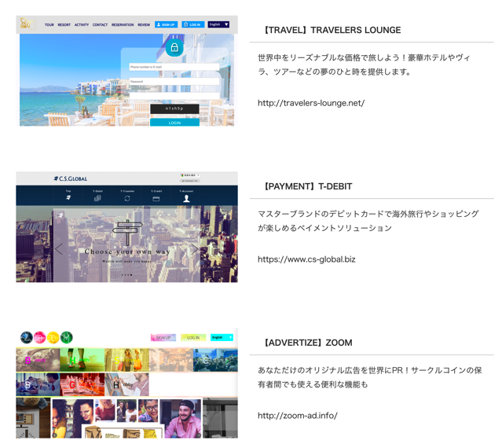This screenshot has width=502, height=448.
Task: Click the photo of curly-haired woman smiling
Action: [73, 418]
